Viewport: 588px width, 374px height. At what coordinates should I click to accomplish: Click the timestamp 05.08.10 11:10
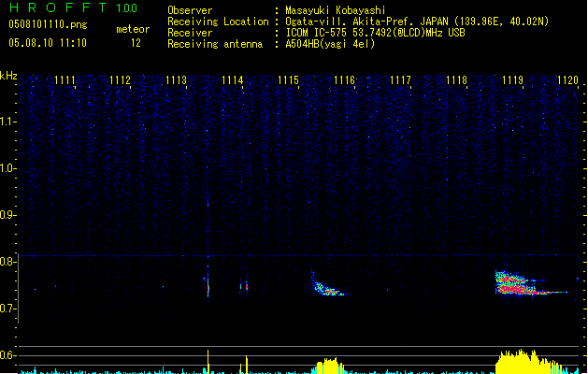click(x=48, y=43)
